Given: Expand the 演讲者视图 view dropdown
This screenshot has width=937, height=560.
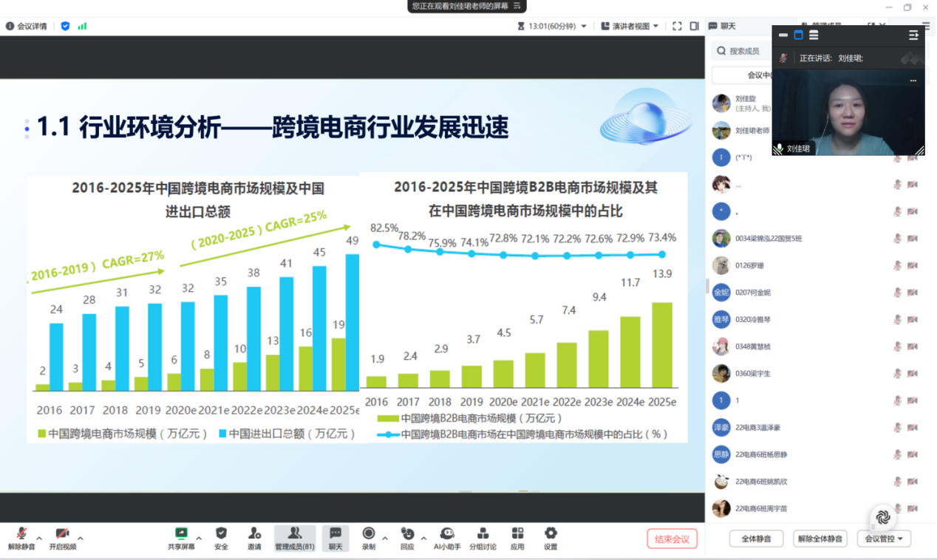Looking at the screenshot, I should (x=630, y=26).
